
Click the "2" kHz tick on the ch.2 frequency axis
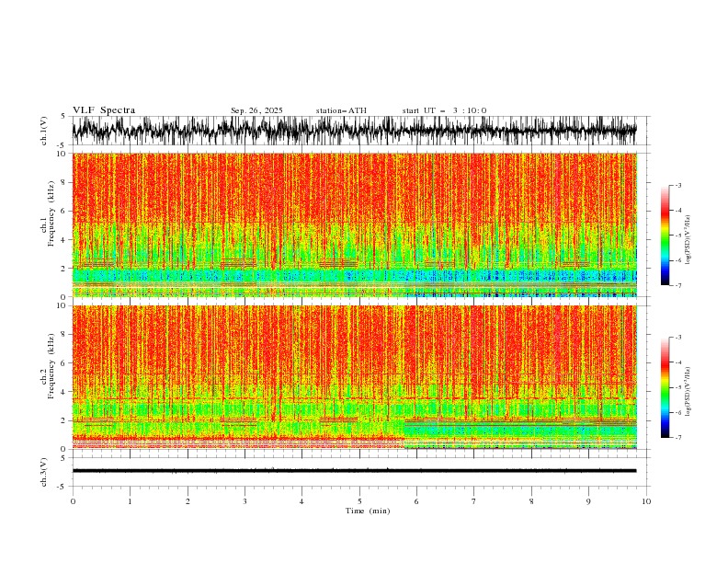coord(65,420)
